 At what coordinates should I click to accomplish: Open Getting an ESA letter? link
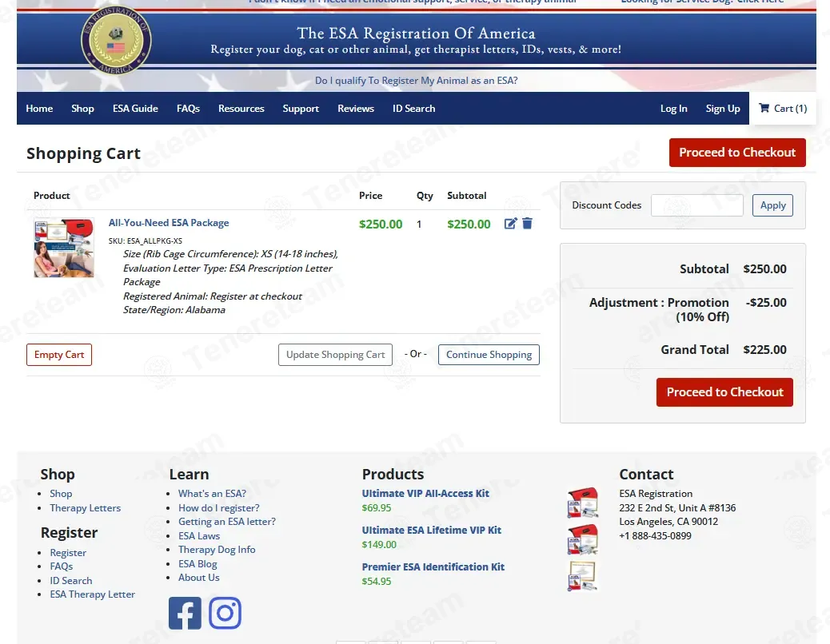[x=227, y=521]
